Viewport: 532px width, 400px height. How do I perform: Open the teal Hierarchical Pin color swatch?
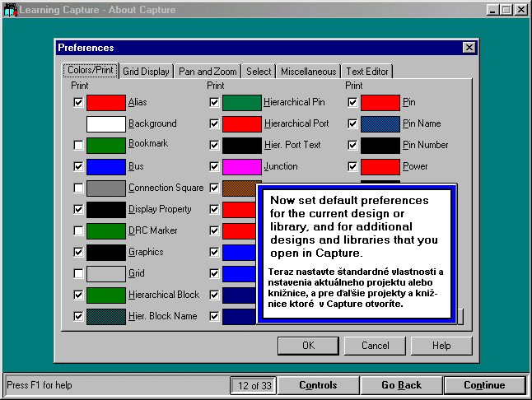coord(241,103)
